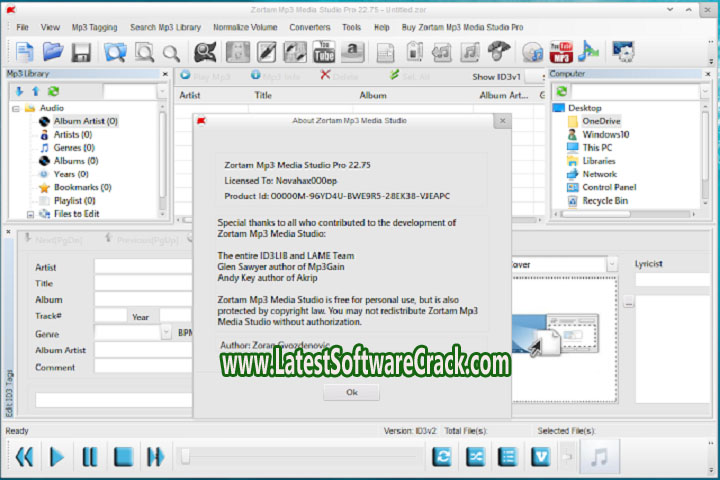
Task: Click the Save floppy disk icon
Action: click(x=82, y=51)
